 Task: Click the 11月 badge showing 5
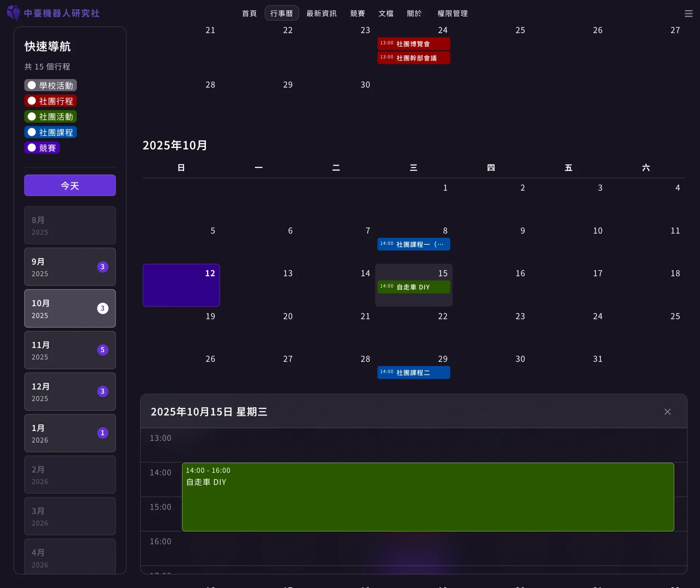[x=102, y=350]
